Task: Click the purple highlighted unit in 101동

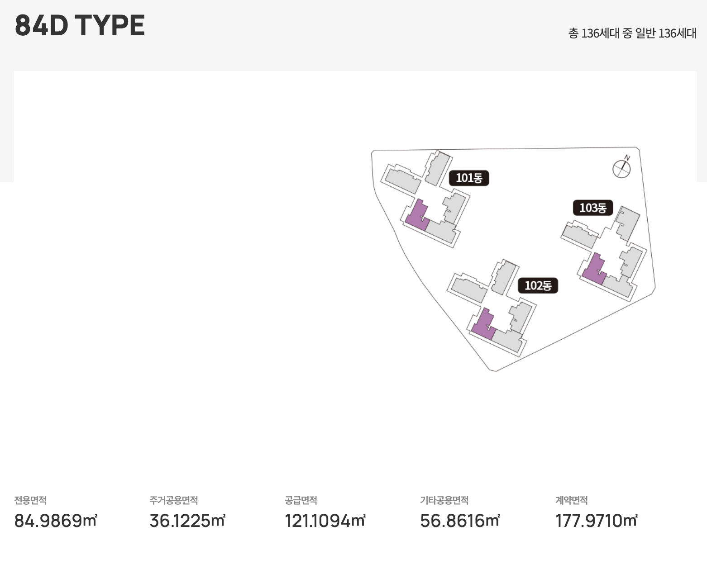Action: (417, 217)
